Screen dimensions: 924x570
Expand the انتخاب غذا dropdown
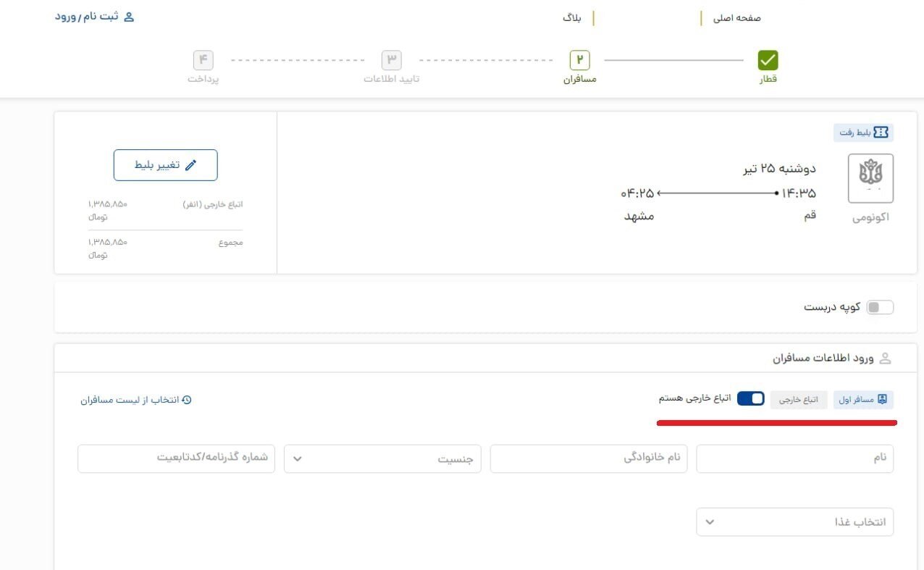click(794, 521)
